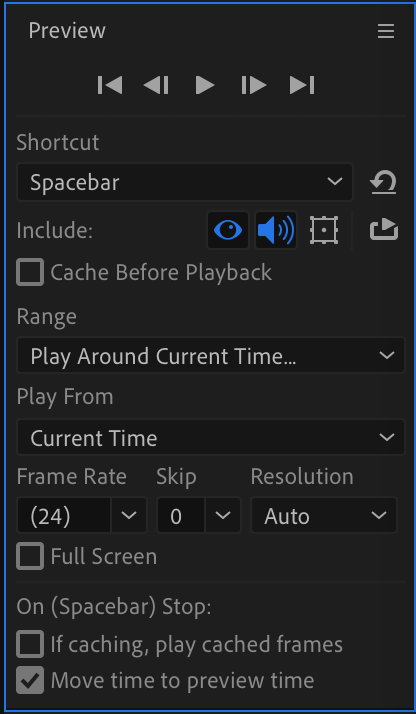Open the Resolution Auto dropdown
The width and height of the screenshot is (416, 714).
click(324, 515)
